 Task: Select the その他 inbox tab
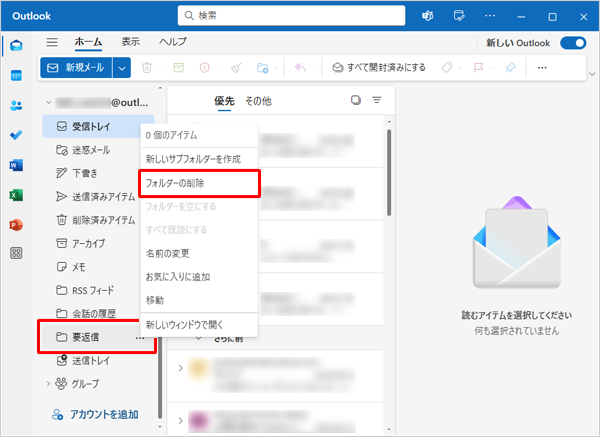click(x=258, y=101)
